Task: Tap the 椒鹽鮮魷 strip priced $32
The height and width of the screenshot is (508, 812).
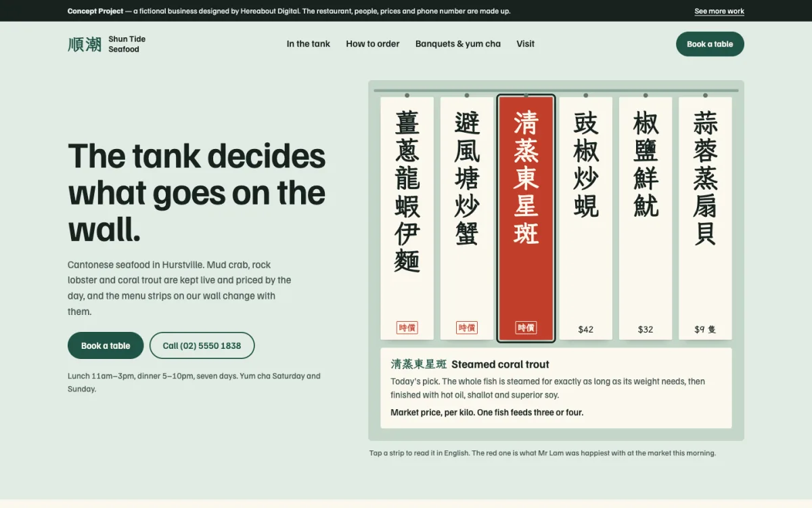Action: click(x=646, y=218)
